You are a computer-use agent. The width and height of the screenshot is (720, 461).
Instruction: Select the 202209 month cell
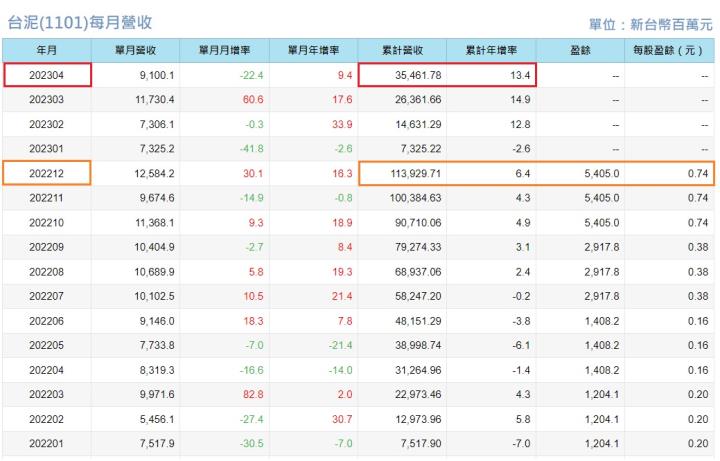[x=47, y=247]
